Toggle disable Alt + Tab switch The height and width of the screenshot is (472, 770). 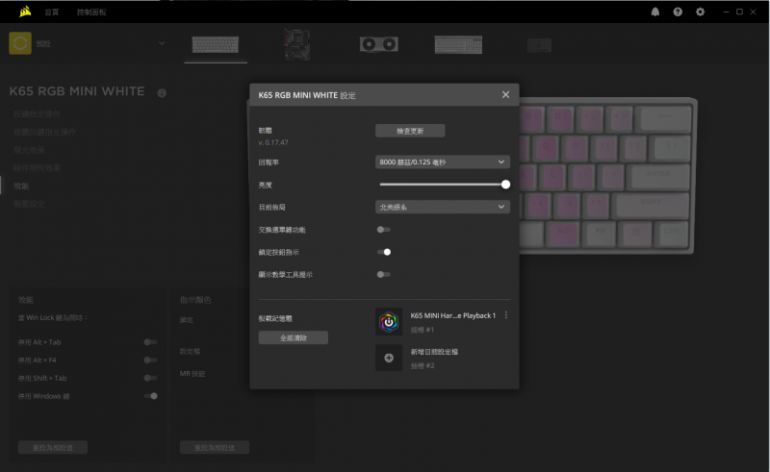click(x=151, y=342)
